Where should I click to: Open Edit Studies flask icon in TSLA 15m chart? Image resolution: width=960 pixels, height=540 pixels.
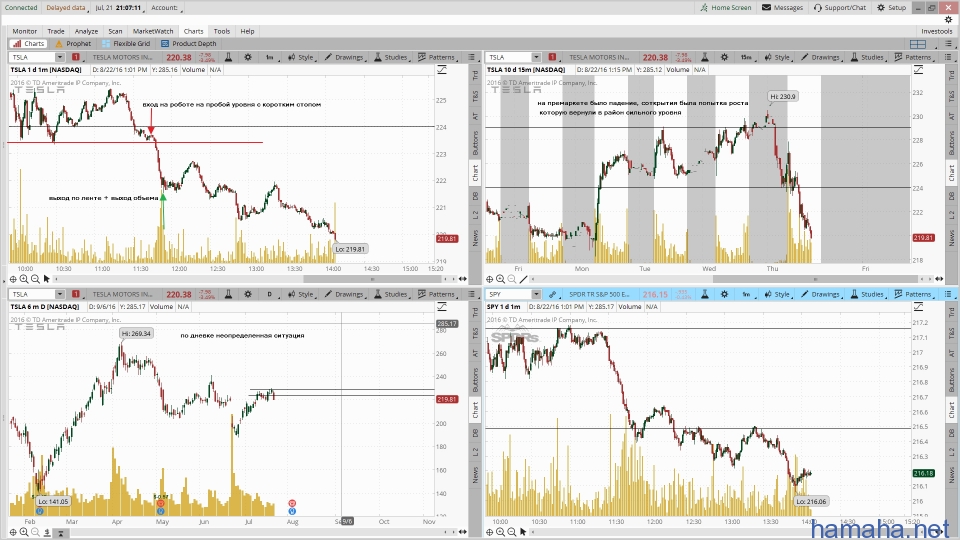click(x=705, y=57)
